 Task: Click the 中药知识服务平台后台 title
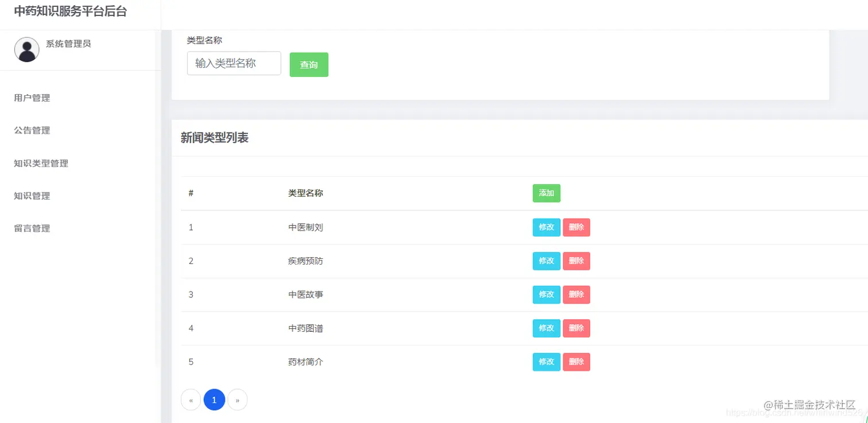(70, 11)
